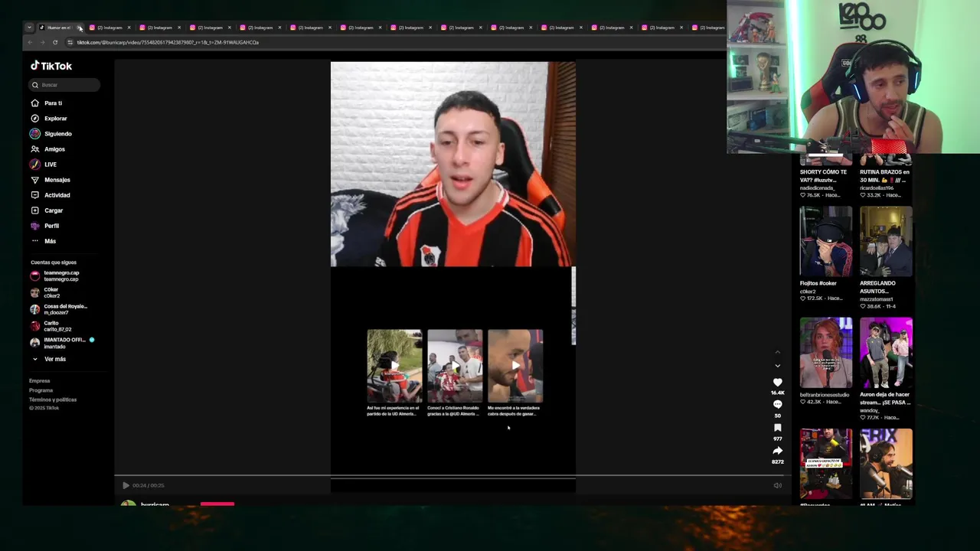Click the tiktok.com address bar URL
This screenshot has height=551, width=980.
coord(168,42)
